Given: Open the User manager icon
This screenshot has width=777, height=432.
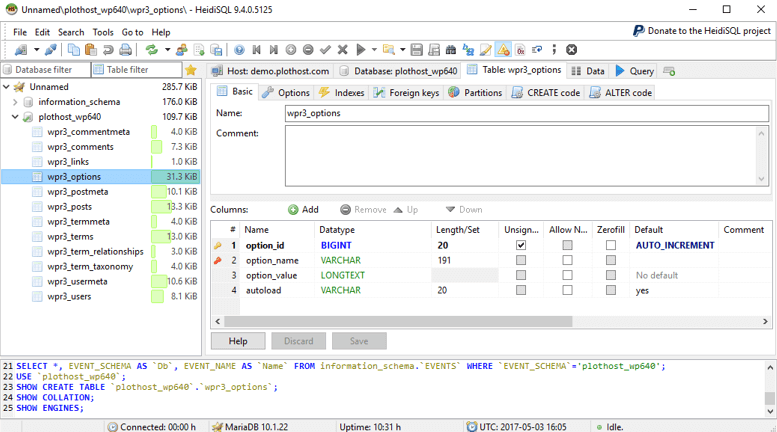Looking at the screenshot, I should (x=182, y=50).
